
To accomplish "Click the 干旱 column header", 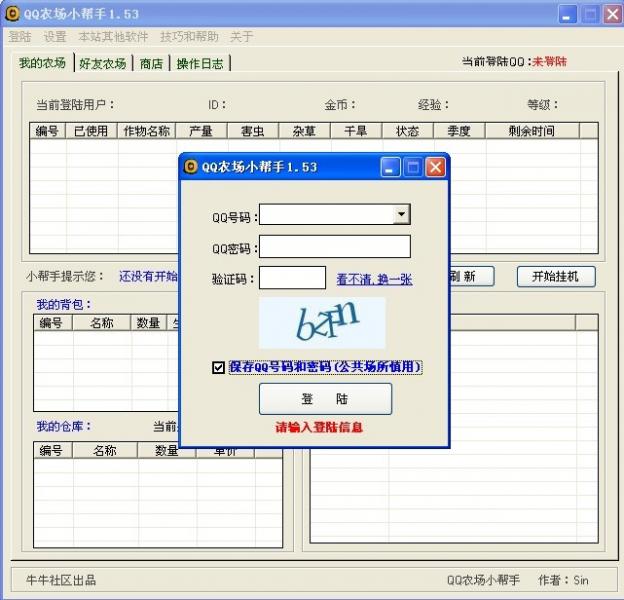I will [356, 131].
